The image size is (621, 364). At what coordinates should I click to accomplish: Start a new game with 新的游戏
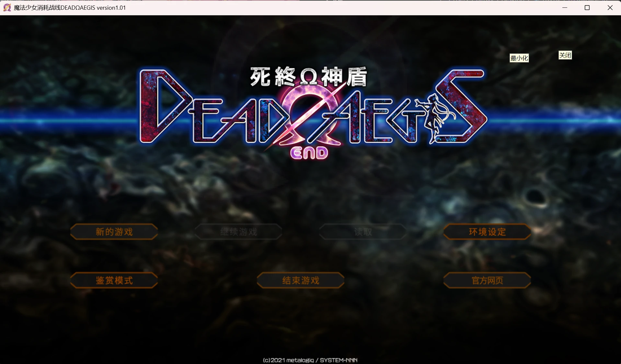click(x=114, y=232)
